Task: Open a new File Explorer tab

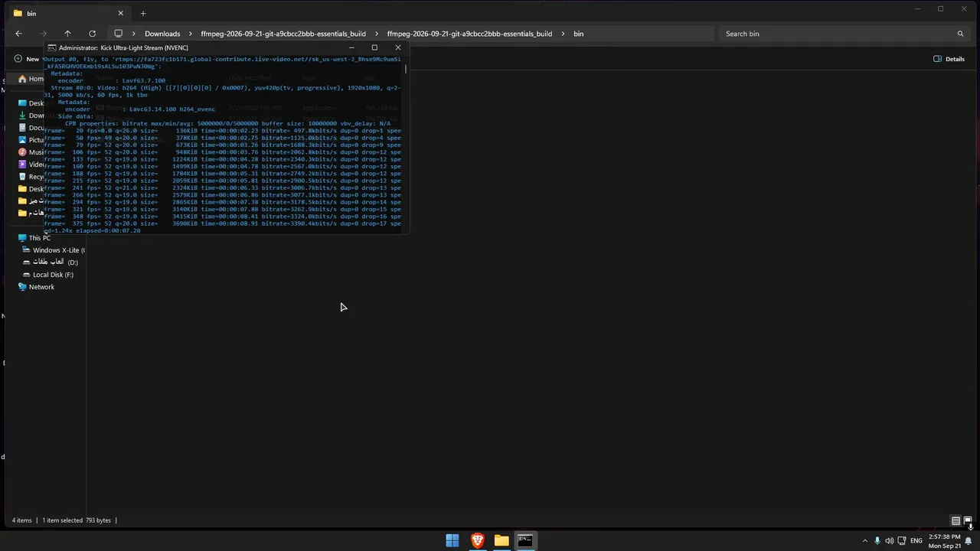Action: (x=142, y=13)
